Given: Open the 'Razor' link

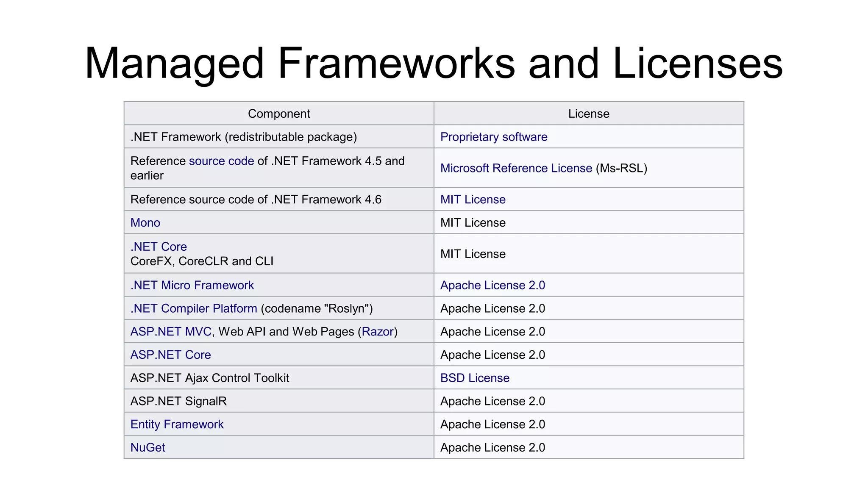Looking at the screenshot, I should tap(378, 332).
